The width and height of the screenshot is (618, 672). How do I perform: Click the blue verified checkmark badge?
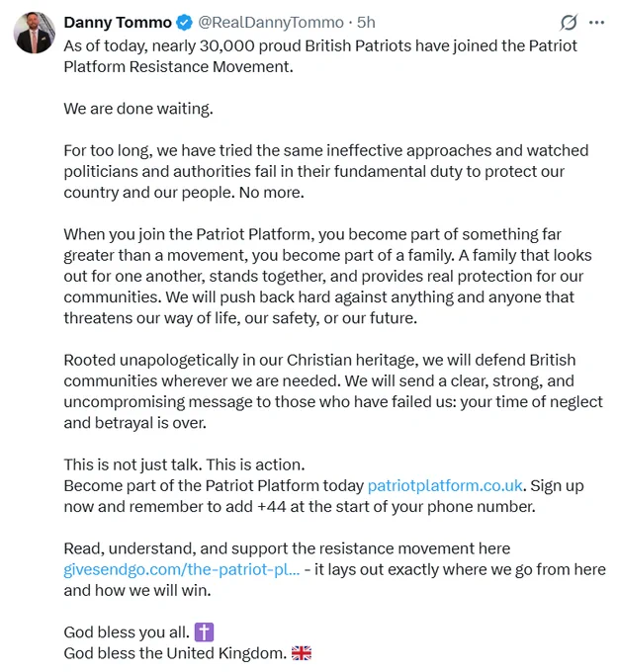(185, 23)
